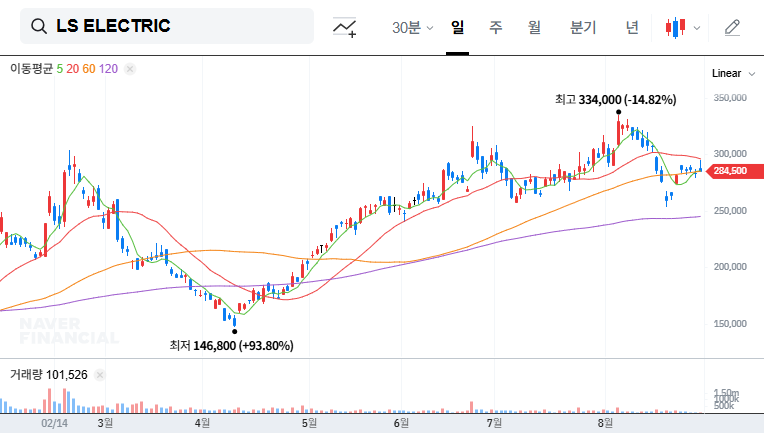Click the search magnifier icon
This screenshot has height=433, width=764.
click(x=39, y=26)
